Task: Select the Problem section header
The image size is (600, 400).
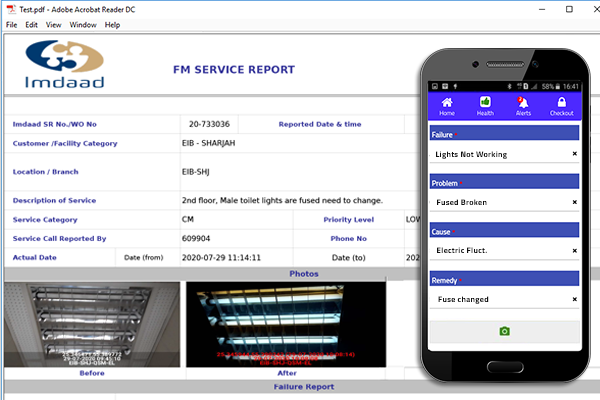Action: pos(504,182)
